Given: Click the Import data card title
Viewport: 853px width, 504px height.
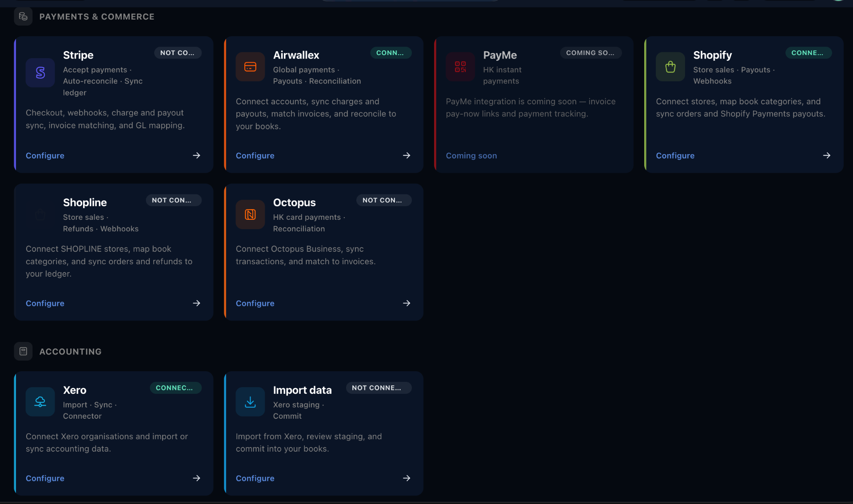Looking at the screenshot, I should (302, 390).
